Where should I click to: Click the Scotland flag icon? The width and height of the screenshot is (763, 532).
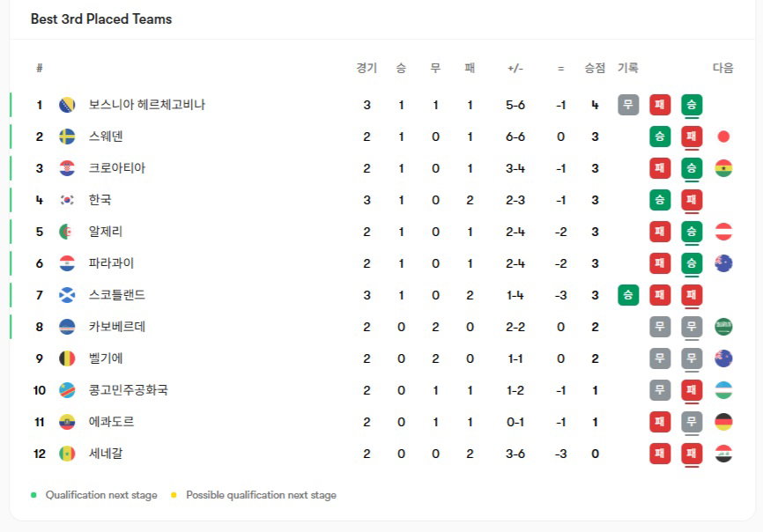pos(67,295)
